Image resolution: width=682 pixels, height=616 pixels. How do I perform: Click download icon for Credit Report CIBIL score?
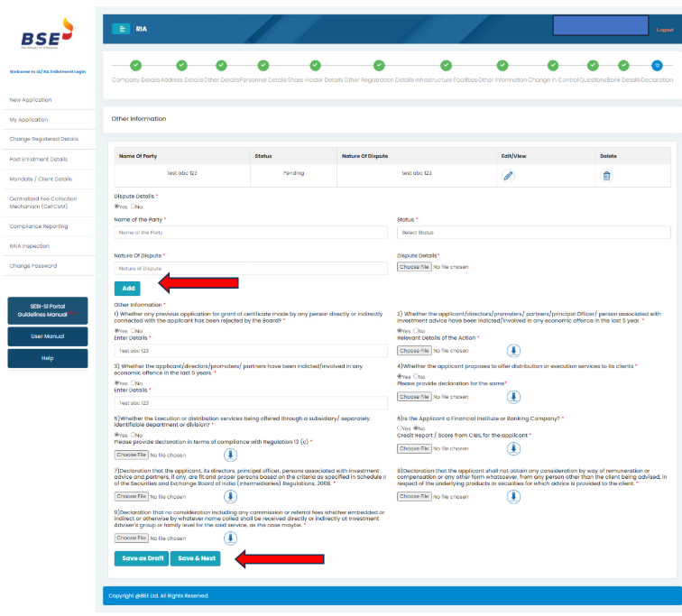513,448
